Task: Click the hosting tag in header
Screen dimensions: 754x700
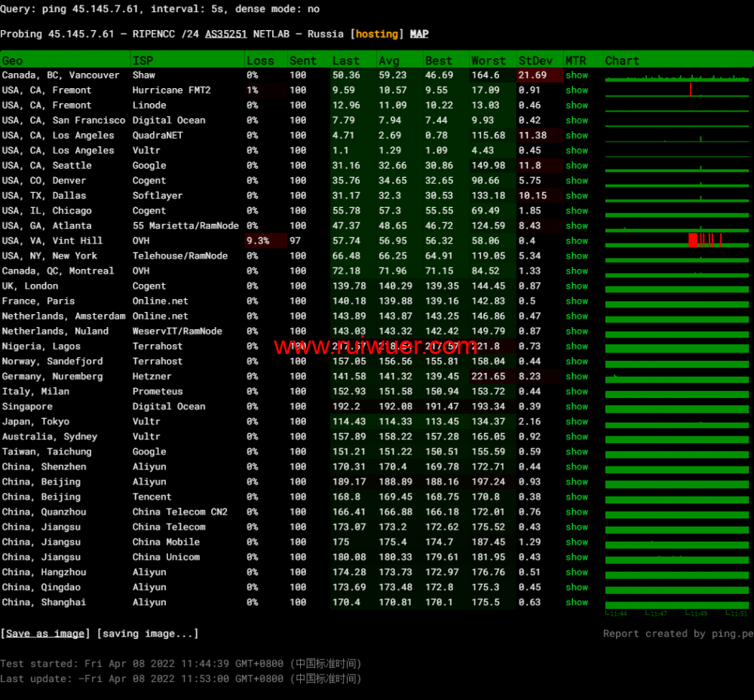Action: click(377, 34)
